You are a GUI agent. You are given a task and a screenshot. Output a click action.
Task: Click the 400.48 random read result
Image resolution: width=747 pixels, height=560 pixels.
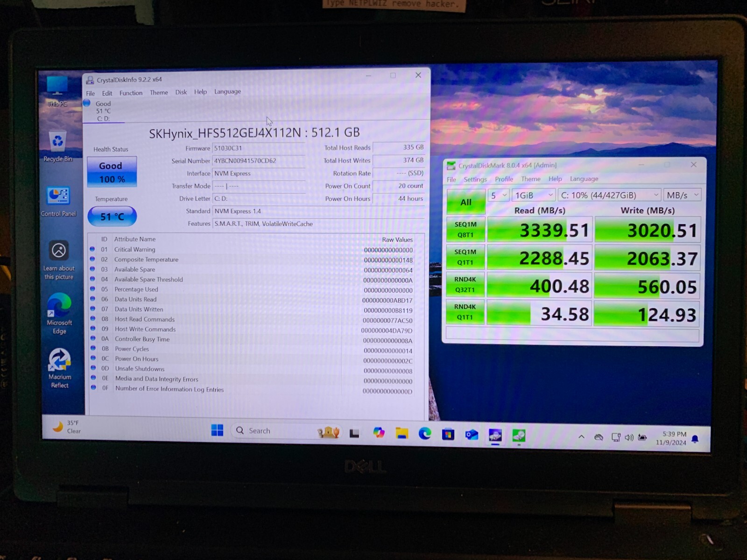539,286
